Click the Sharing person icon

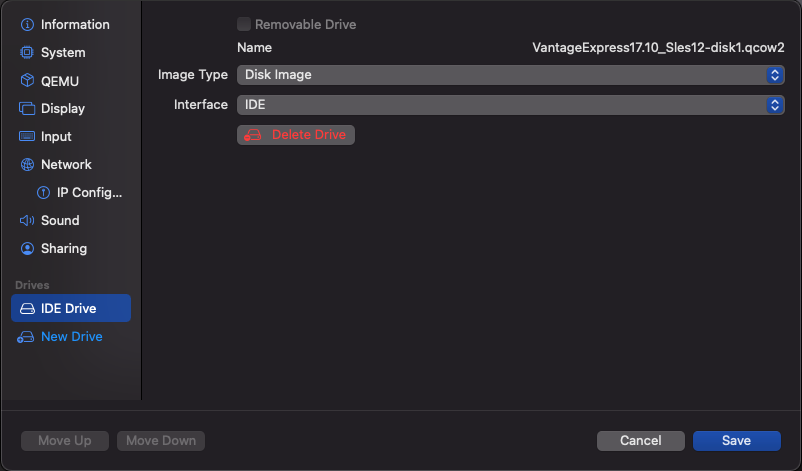27,249
